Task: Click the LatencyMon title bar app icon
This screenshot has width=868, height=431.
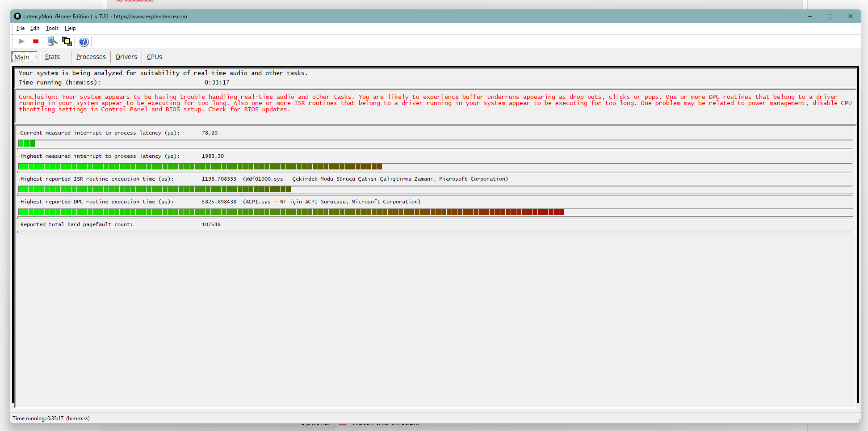Action: [x=17, y=17]
